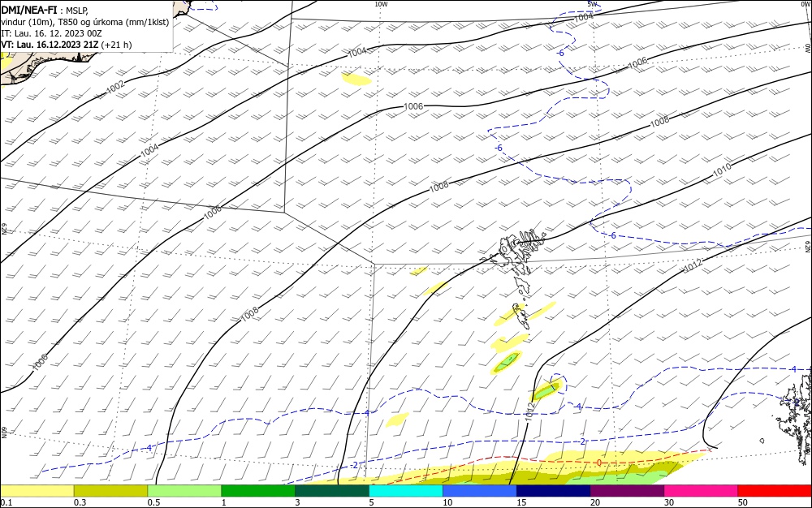812x508 pixels.
Task: Click the "DMI/NEA-FI : MSLP," title line
Action: coord(45,11)
